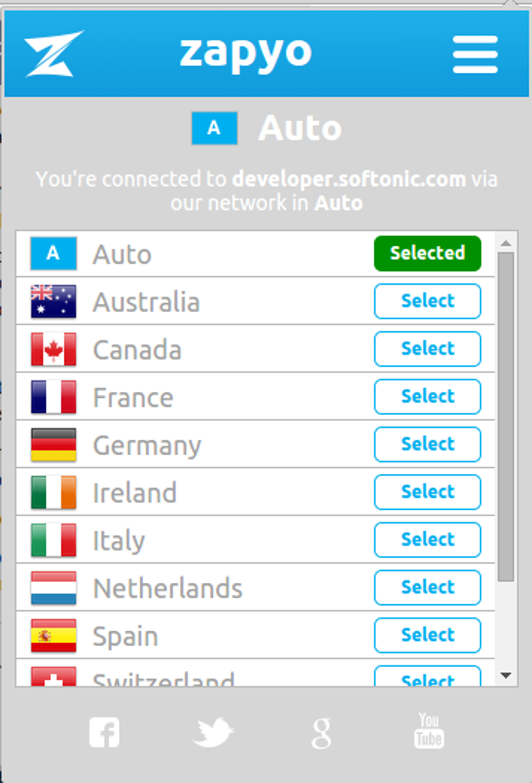Viewport: 532px width, 783px height.
Task: Choose the Netherlands Select button
Action: tap(427, 588)
